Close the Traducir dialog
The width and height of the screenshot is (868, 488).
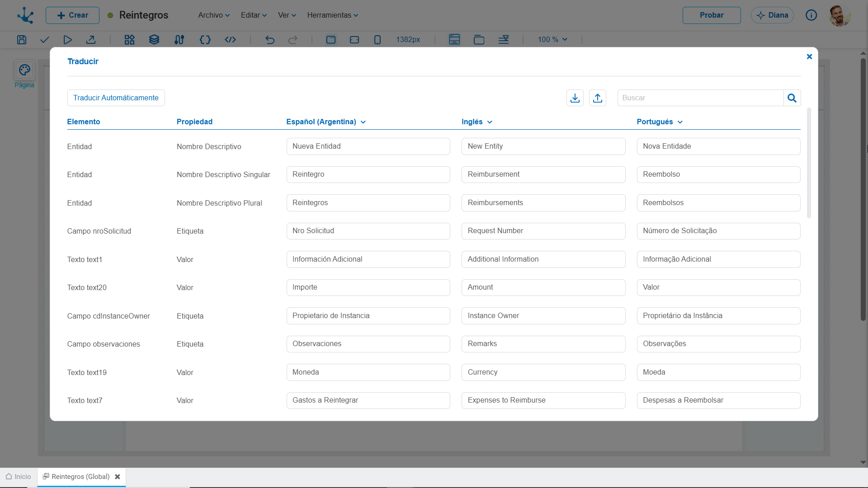click(x=809, y=56)
